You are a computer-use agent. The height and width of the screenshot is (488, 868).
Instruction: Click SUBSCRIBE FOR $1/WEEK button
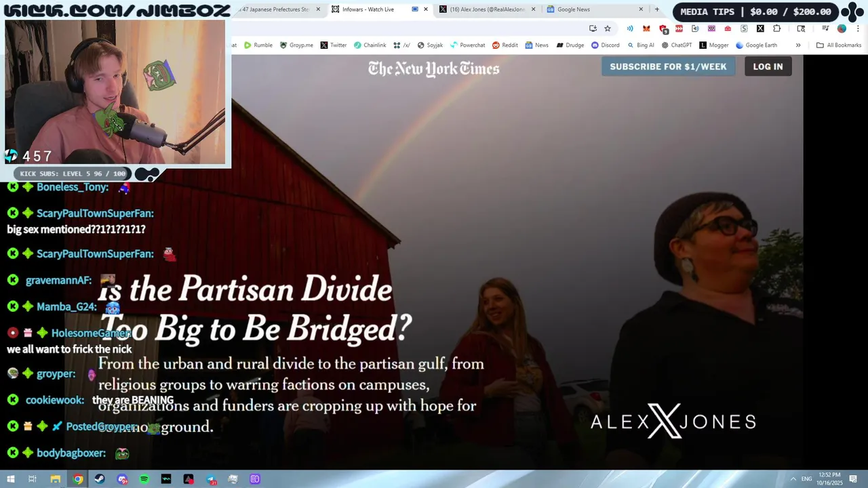click(668, 66)
